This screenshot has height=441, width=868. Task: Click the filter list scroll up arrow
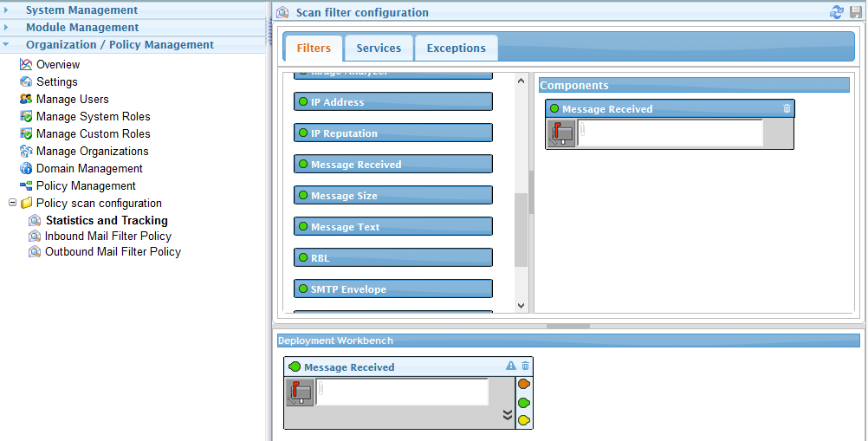pyautogui.click(x=521, y=81)
